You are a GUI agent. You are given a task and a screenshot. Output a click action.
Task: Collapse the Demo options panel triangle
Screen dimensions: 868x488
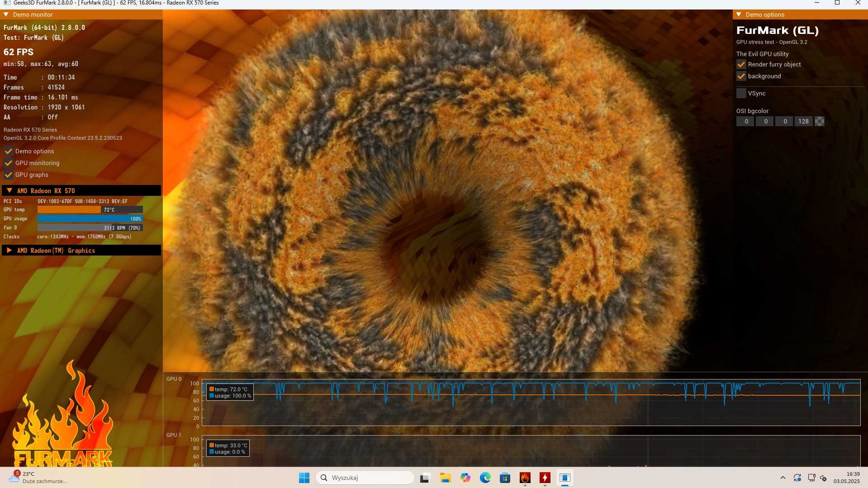pos(739,14)
